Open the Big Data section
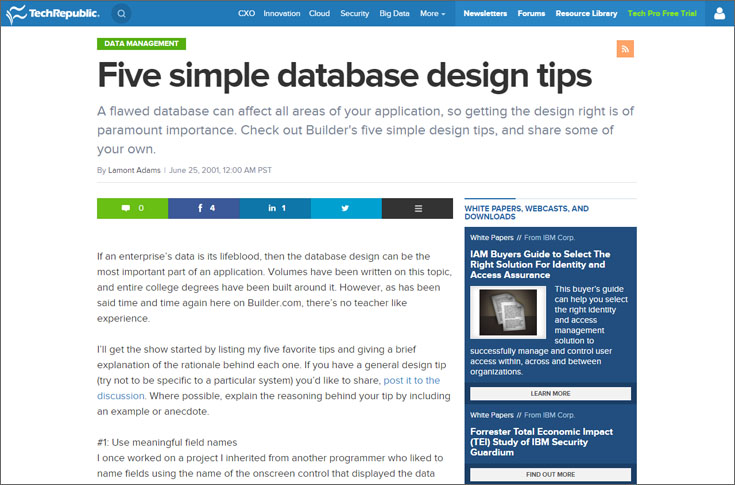 394,14
